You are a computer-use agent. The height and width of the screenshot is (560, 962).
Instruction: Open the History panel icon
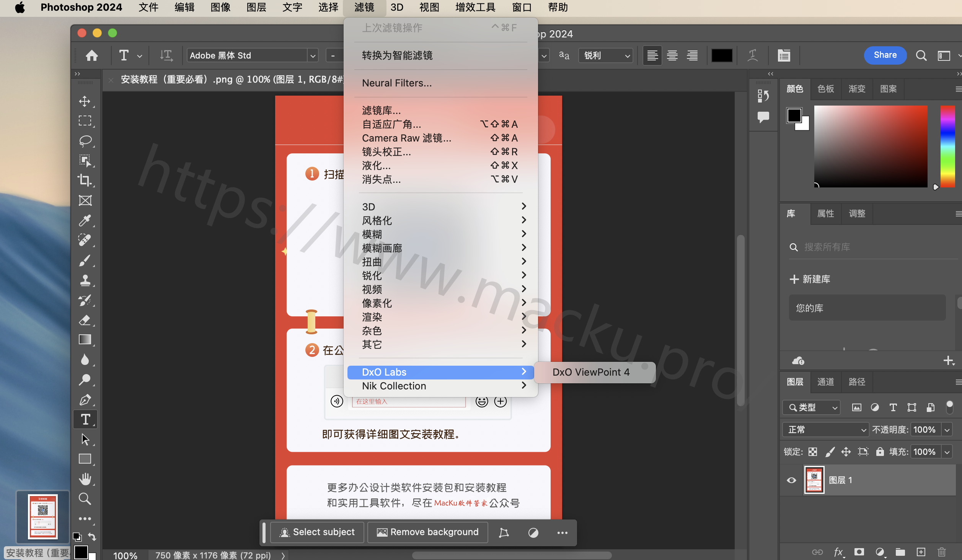pyautogui.click(x=763, y=96)
